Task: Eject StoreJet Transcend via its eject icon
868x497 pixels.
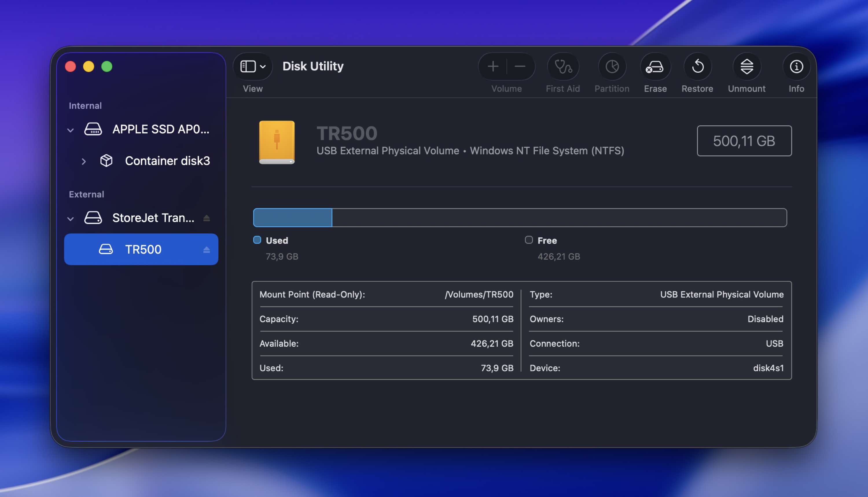Action: pyautogui.click(x=206, y=218)
